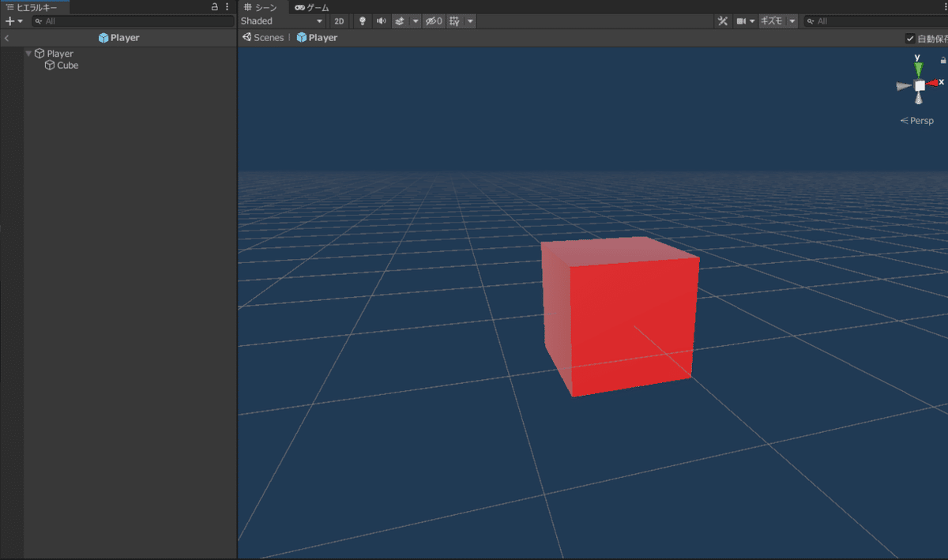
Task: Click the hierarchy search field
Action: pos(134,21)
